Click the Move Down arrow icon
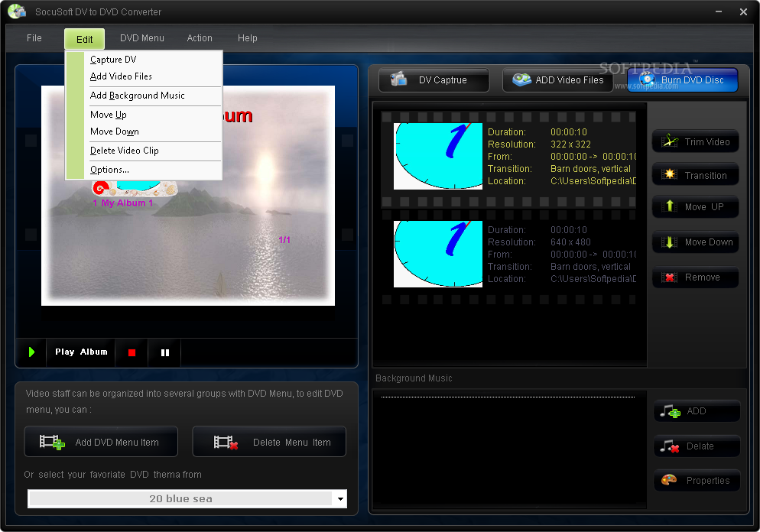Screen dimensions: 760x532 pyautogui.click(x=670, y=242)
